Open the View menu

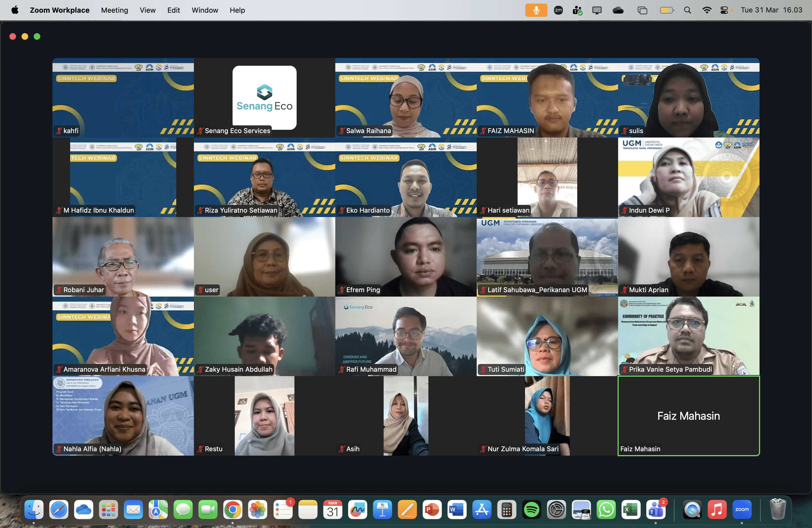pos(147,10)
